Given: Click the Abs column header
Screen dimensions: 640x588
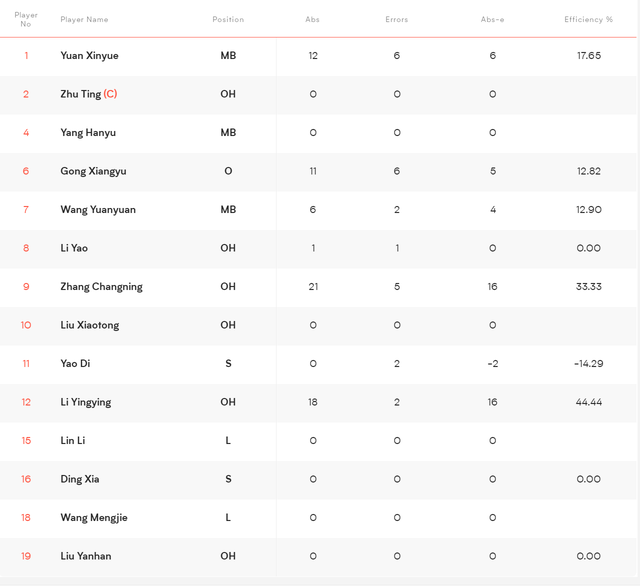Looking at the screenshot, I should pos(313,20).
